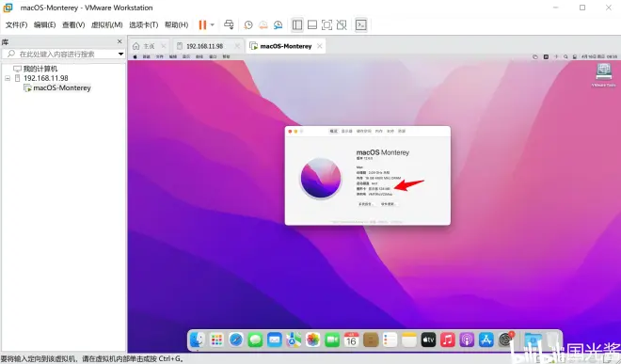Enter full screen mode
Viewport: 621px width, 364px height.
(326, 25)
